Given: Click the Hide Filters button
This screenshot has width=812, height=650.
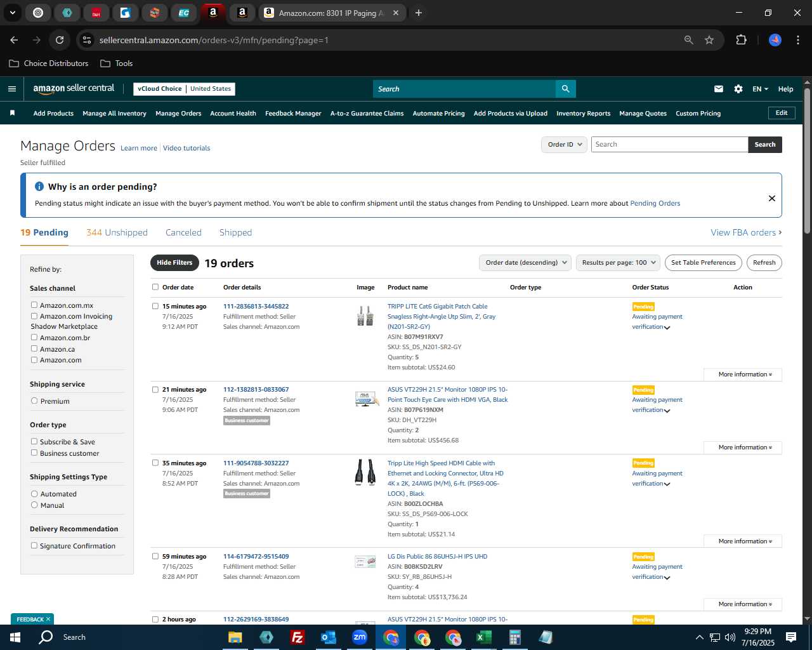Looking at the screenshot, I should [174, 263].
